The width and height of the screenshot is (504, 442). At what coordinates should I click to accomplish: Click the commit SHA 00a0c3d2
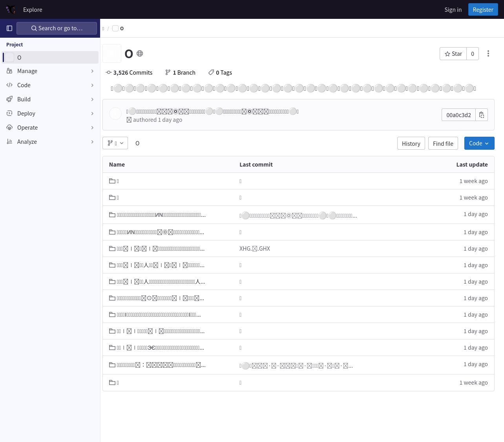coord(458,115)
